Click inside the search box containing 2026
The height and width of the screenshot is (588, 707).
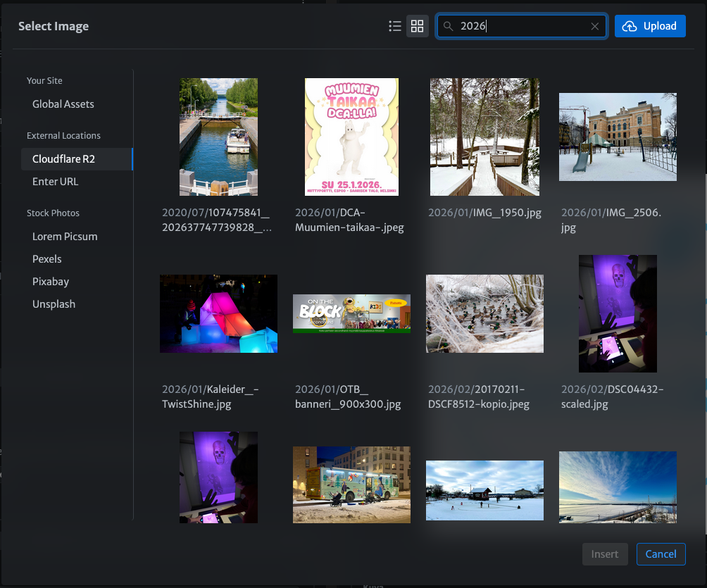(521, 27)
